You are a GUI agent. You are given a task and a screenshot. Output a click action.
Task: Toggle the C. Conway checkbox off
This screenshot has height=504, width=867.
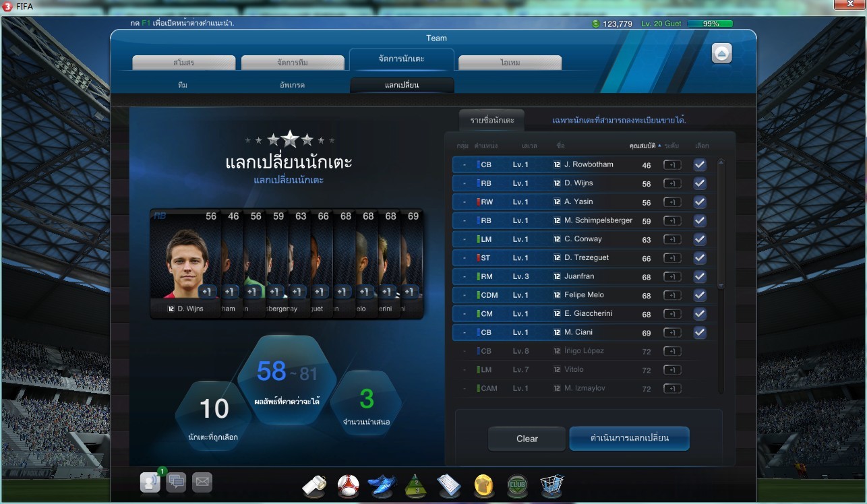point(700,239)
